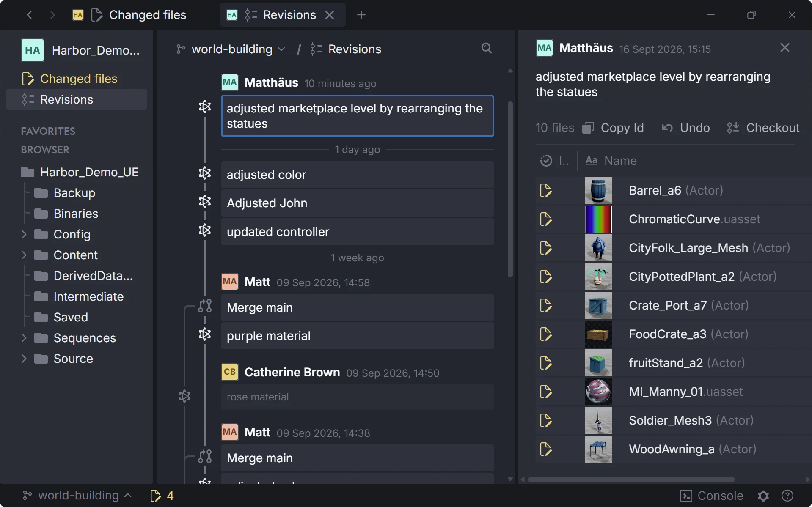Sort by the status column header icon
812x507 pixels.
(546, 161)
